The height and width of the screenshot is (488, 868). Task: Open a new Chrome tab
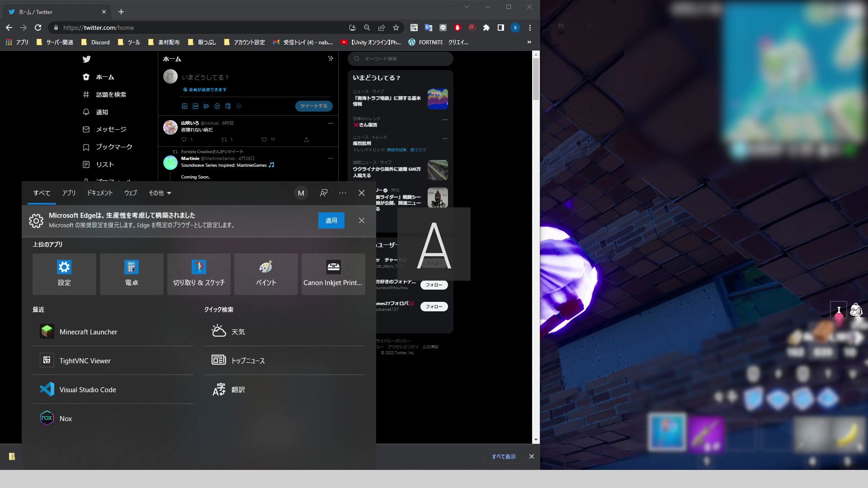pyautogui.click(x=121, y=12)
